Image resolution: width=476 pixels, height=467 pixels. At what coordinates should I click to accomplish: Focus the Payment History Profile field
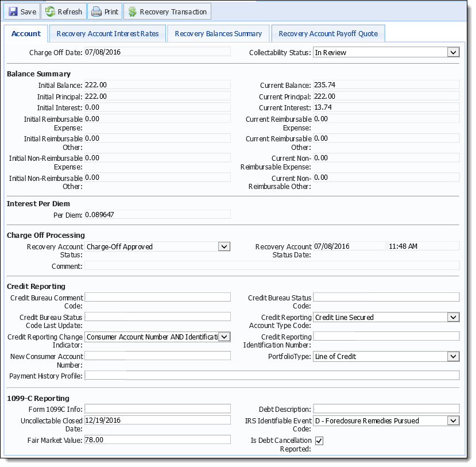point(272,375)
